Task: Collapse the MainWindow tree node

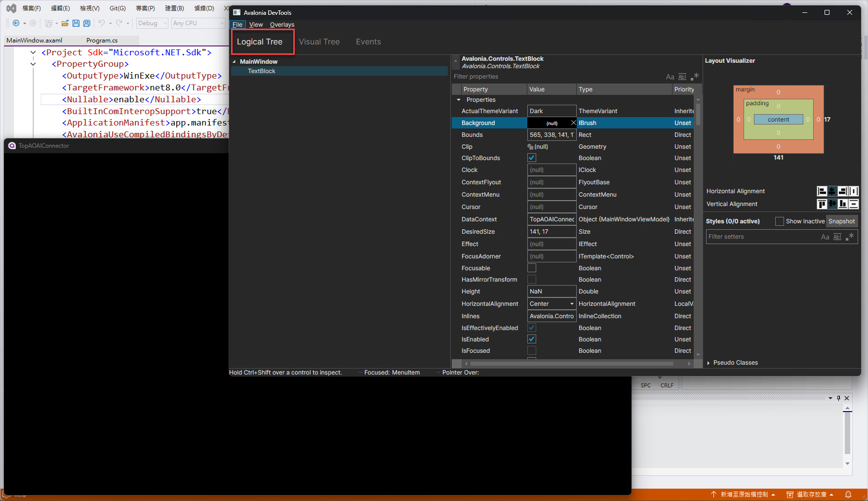Action: [x=234, y=62]
